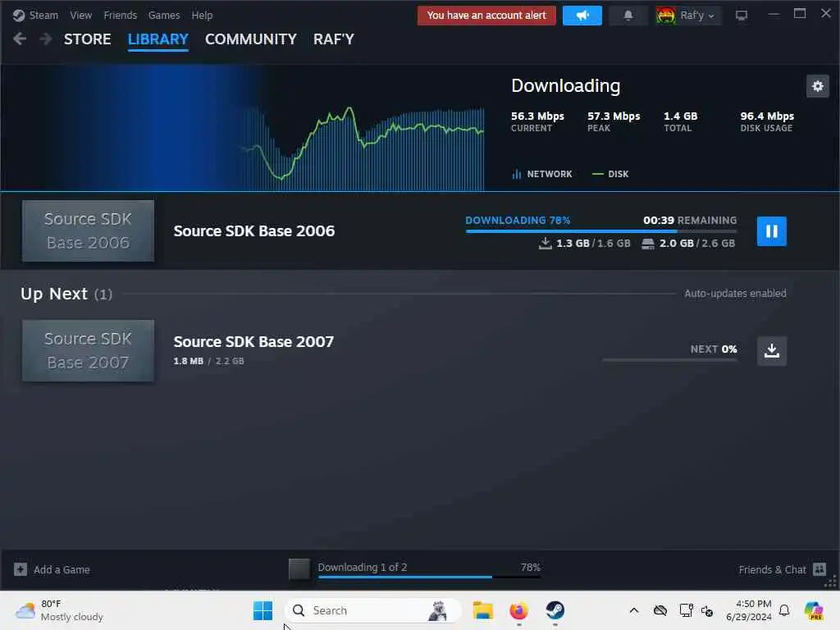This screenshot has width=840, height=630.
Task: Click the Up Next (1) heading
Action: pyautogui.click(x=66, y=294)
